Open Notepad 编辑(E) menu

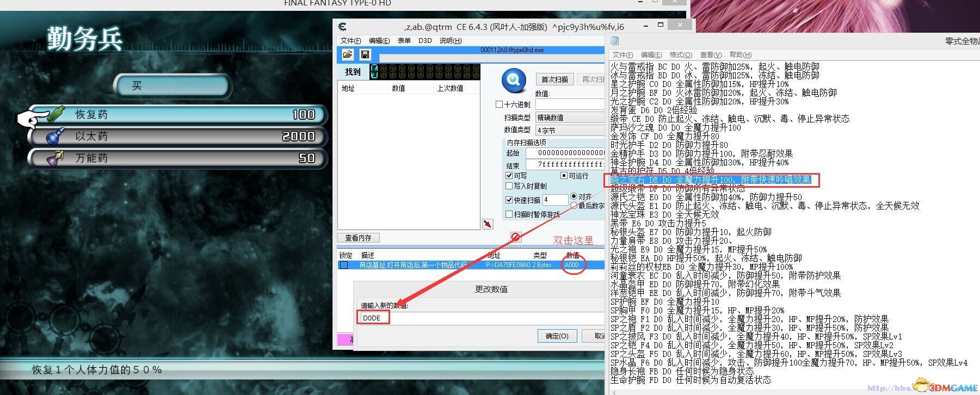[x=651, y=55]
